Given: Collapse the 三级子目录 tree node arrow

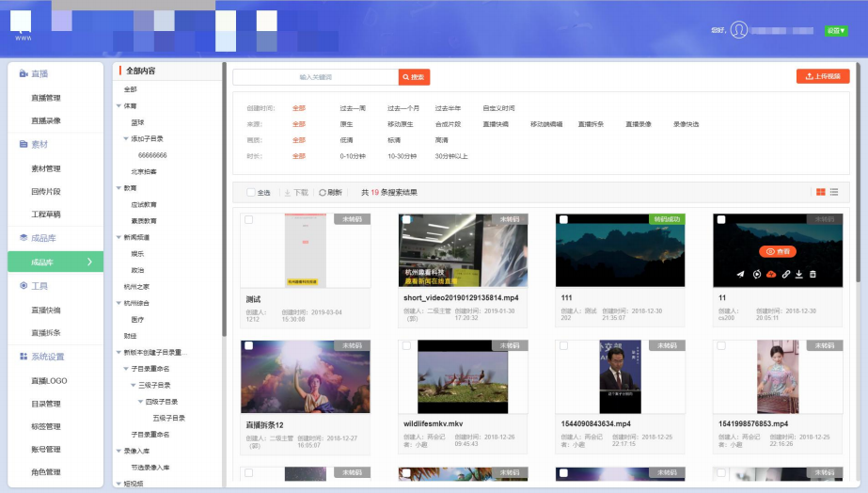Looking at the screenshot, I should [134, 385].
